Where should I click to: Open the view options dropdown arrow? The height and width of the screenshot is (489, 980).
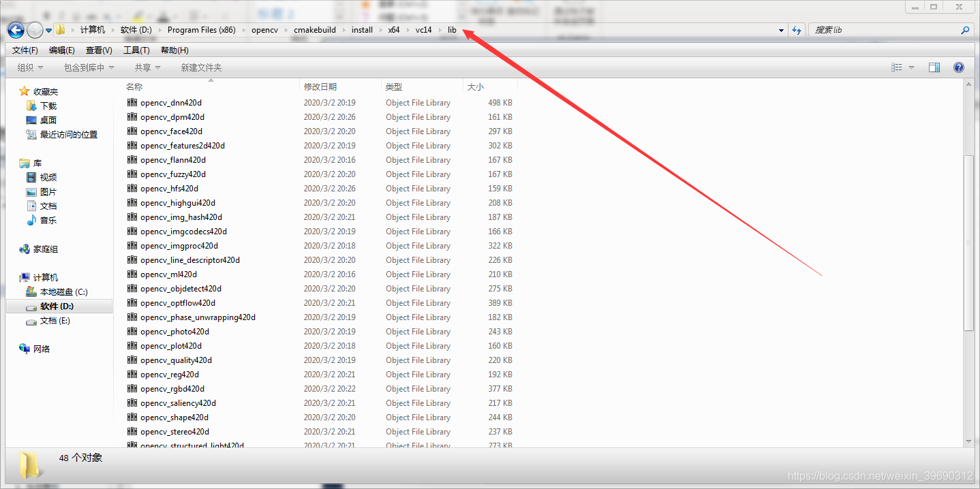tap(911, 67)
